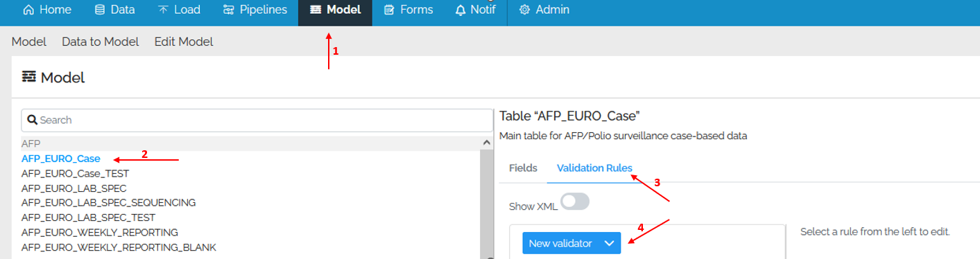
Task: Click the Model submenu link
Action: tap(29, 42)
